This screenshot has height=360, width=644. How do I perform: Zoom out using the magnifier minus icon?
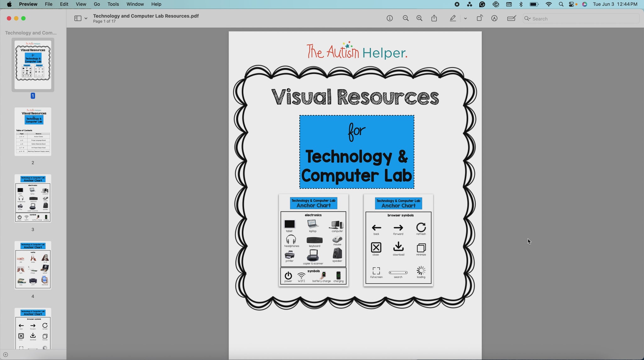pyautogui.click(x=406, y=19)
